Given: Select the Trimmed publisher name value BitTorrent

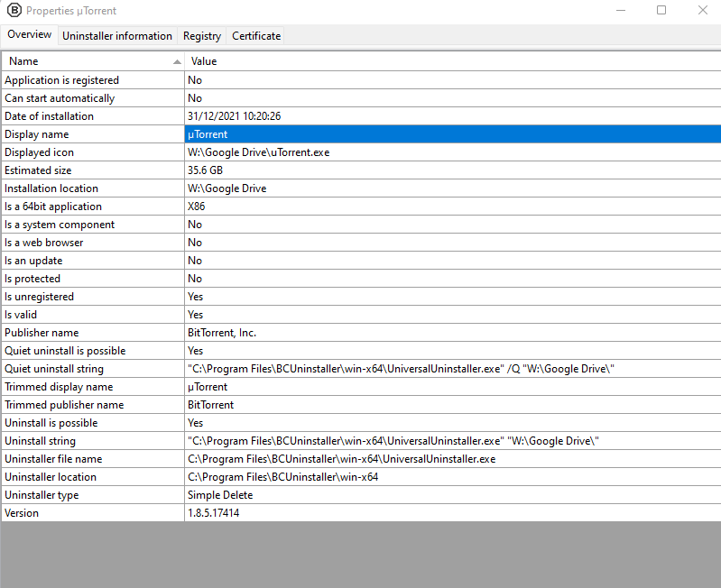Looking at the screenshot, I should (452, 405).
